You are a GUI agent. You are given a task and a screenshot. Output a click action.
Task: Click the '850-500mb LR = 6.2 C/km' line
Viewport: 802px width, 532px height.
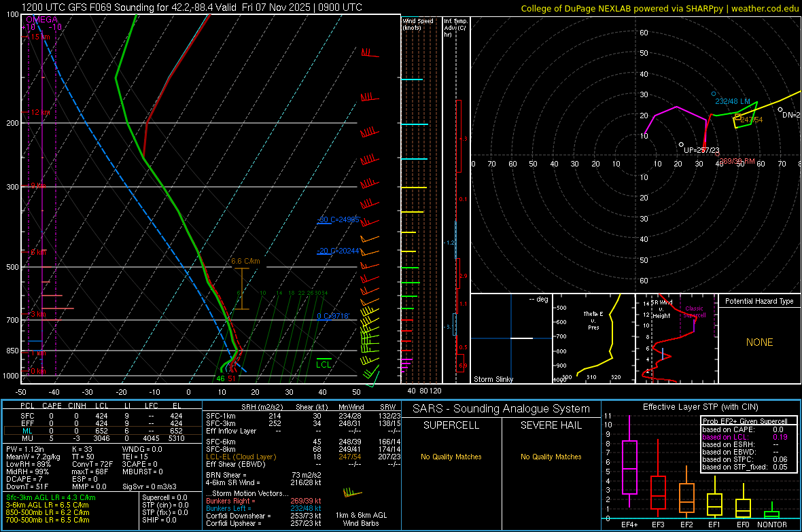pos(48,512)
